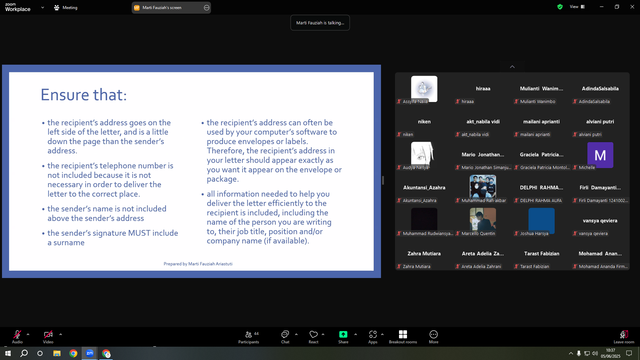The height and width of the screenshot is (360, 640).
Task: Click "Prepared by Marti Fauziah Ariastuti" slide footer
Action: 198,264
